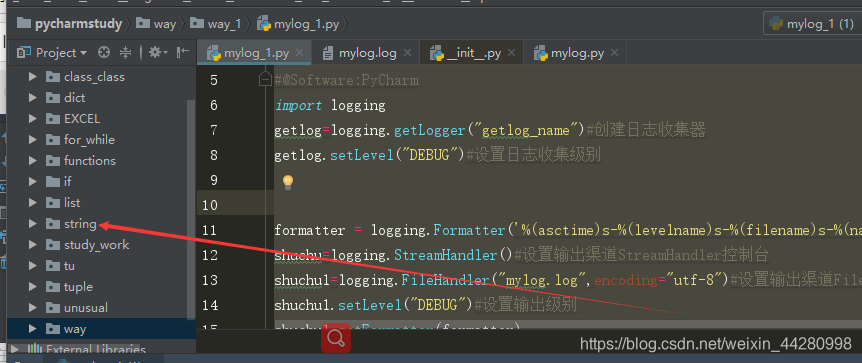Expand the functions folder

coord(32,160)
